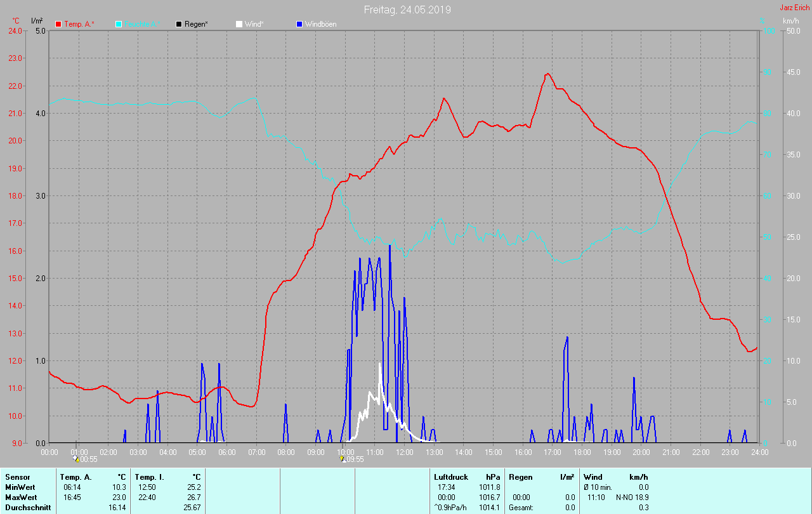Click the red Temp. A. legend swatch
The height and width of the screenshot is (514, 812).
point(58,24)
